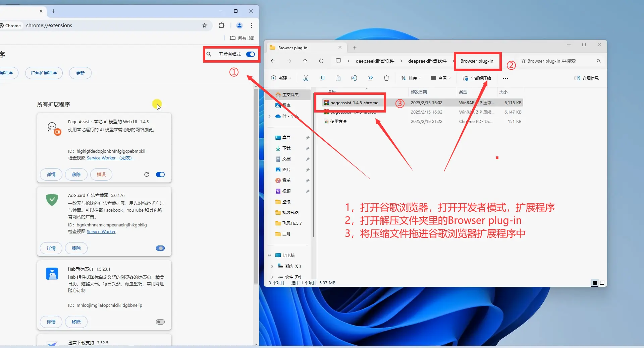Toggle the 详细信息 details pane
The height and width of the screenshot is (348, 644).
[x=586, y=78]
